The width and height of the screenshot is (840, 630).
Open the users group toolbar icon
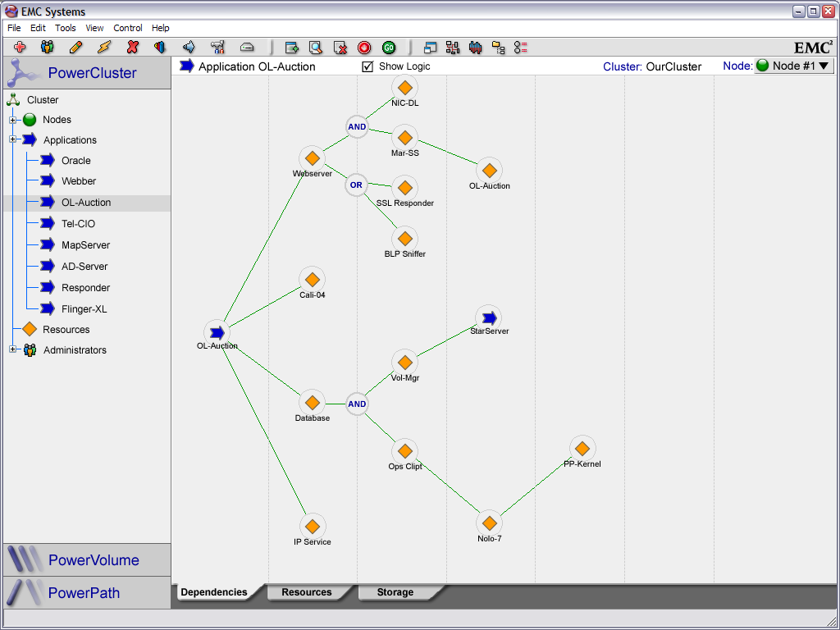tap(47, 47)
